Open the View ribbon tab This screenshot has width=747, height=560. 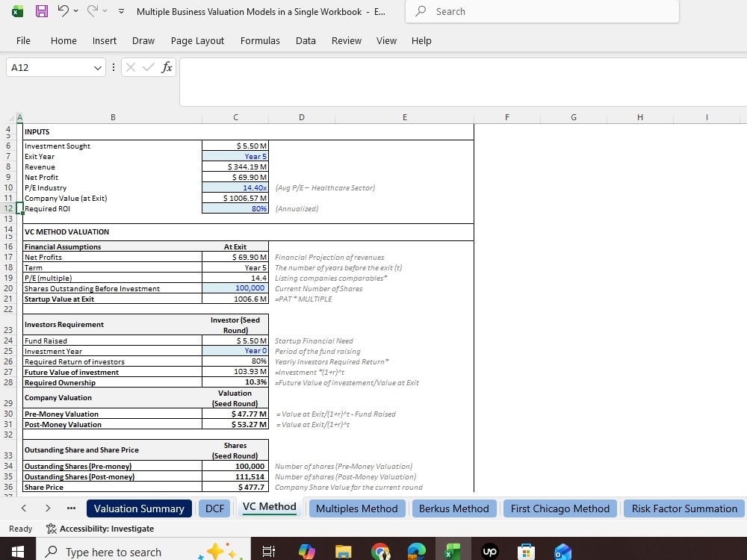click(x=386, y=41)
